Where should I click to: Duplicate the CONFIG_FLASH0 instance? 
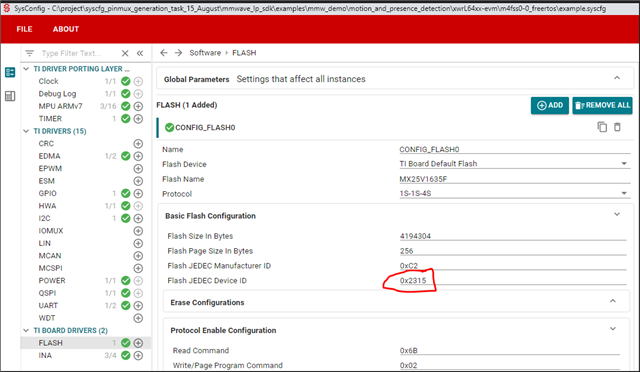pos(602,127)
